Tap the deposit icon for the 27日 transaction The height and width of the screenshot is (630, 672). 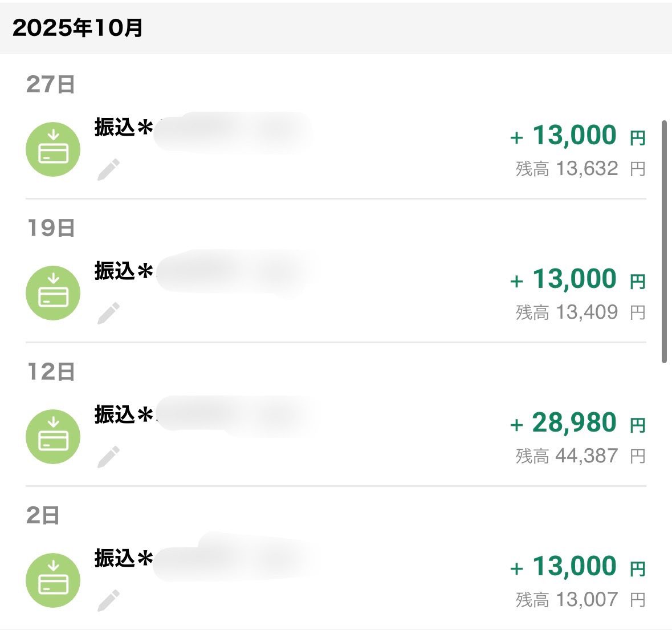(x=53, y=149)
